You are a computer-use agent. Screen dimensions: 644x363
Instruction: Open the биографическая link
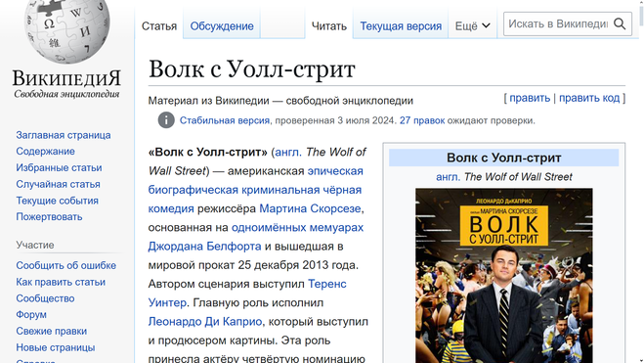(193, 190)
